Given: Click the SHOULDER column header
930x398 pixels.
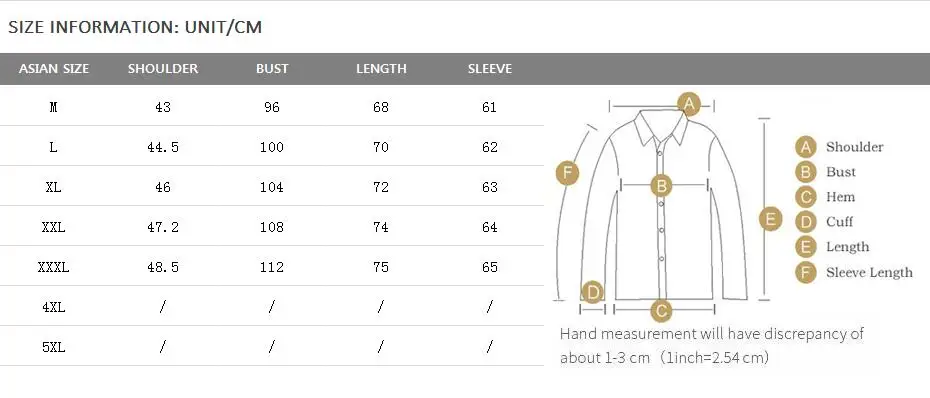Looking at the screenshot, I should pyautogui.click(x=163, y=69).
